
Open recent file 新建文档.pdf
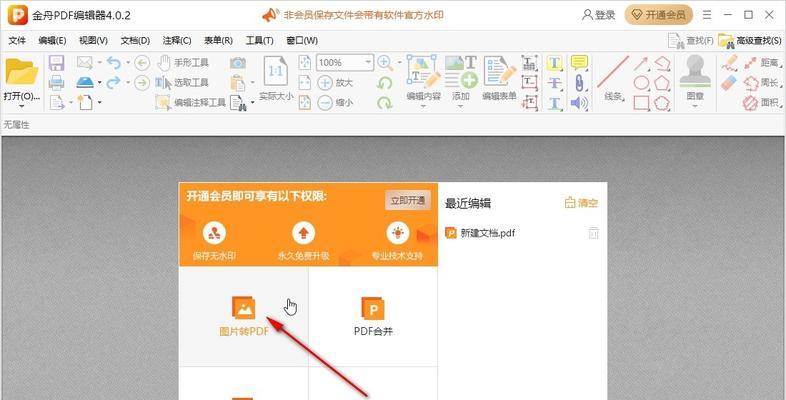[x=480, y=233]
